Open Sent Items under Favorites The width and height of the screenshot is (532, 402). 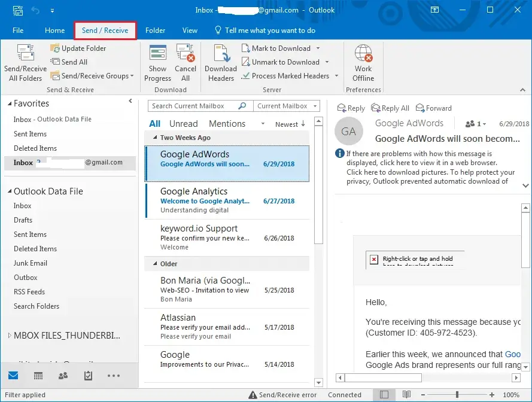pos(30,134)
